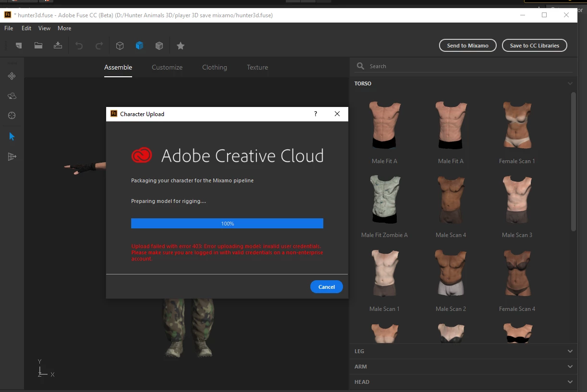The width and height of the screenshot is (587, 392).
Task: Switch to the Texture tab
Action: coord(257,67)
